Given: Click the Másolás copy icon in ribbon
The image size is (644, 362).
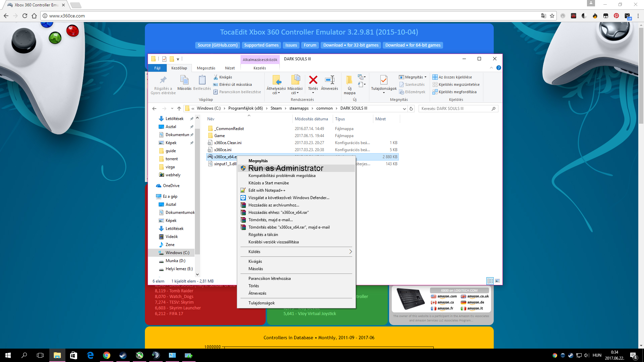Looking at the screenshot, I should point(184,80).
